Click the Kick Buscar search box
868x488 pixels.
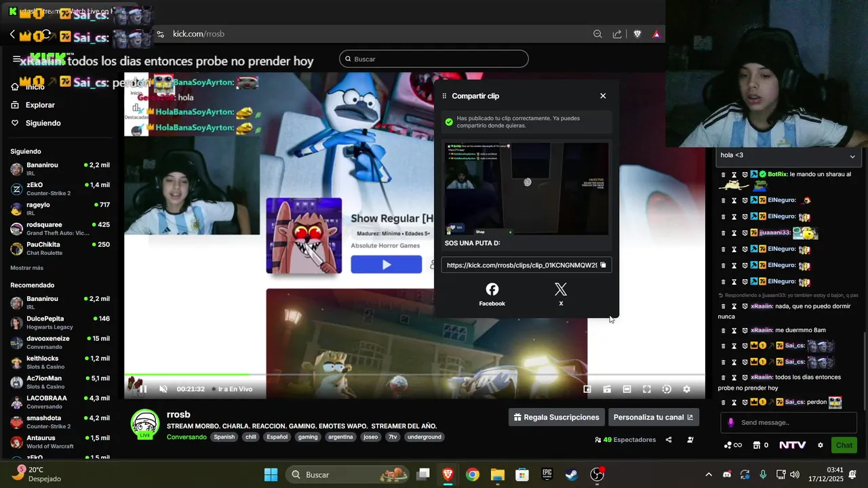pyautogui.click(x=434, y=59)
